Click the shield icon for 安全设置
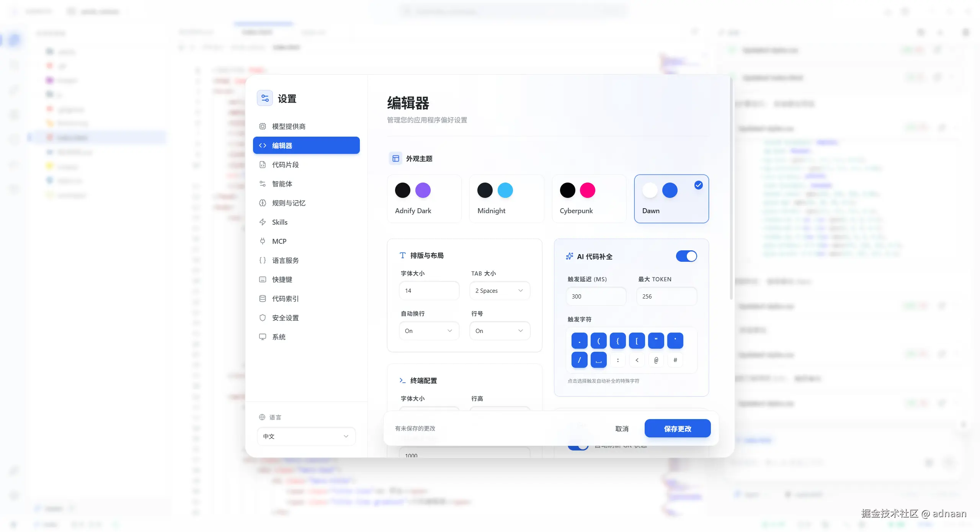 click(263, 318)
